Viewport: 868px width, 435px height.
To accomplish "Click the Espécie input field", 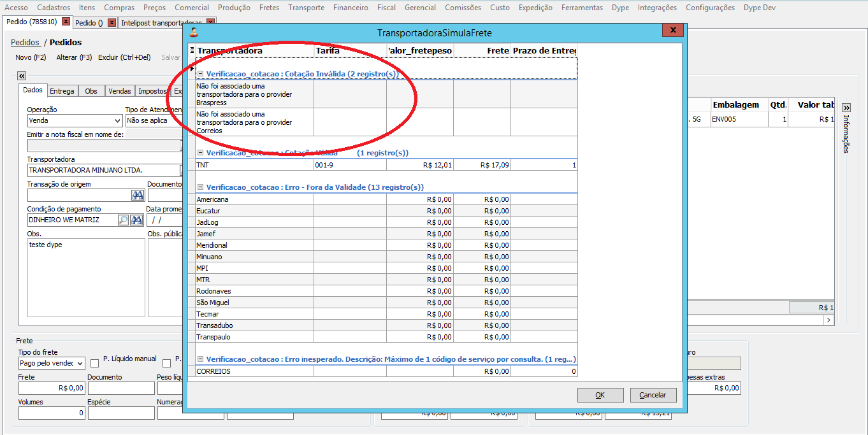I will (x=121, y=413).
